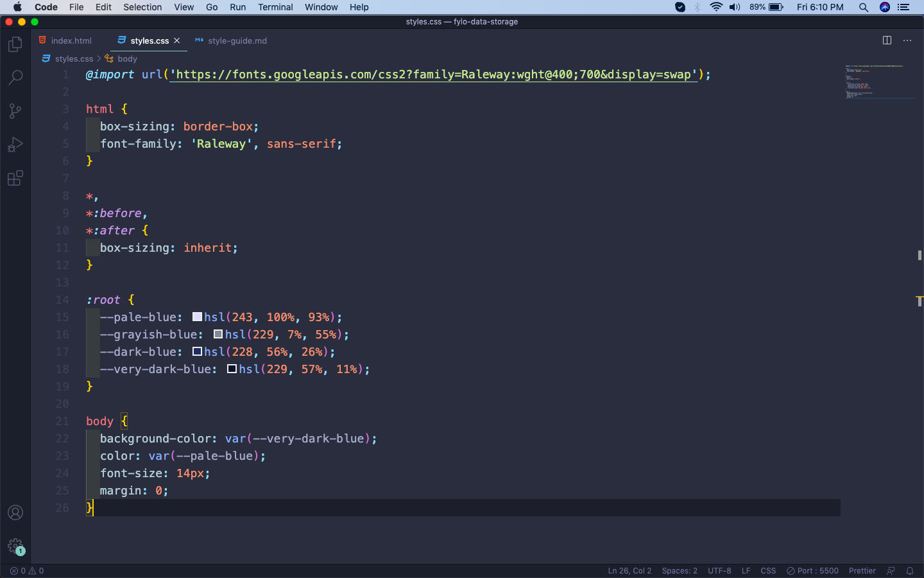Open the Source Control view icon
Viewport: 924px width, 578px height.
(15, 111)
